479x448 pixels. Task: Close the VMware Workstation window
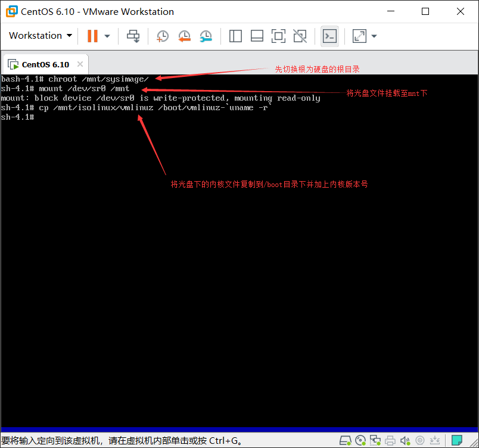tap(461, 11)
